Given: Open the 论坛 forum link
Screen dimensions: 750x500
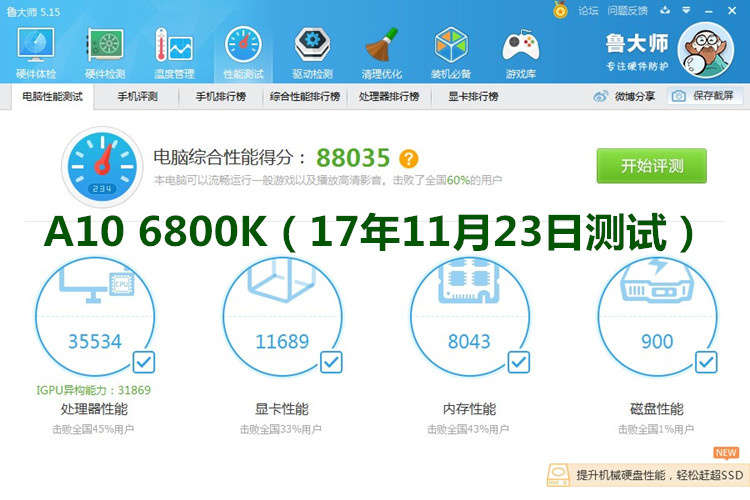Looking at the screenshot, I should coord(588,11).
